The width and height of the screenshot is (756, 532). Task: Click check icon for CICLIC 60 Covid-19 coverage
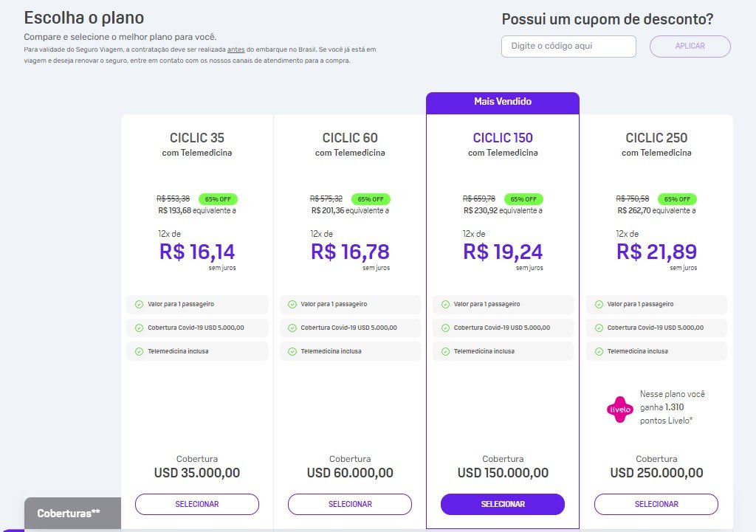coord(292,328)
